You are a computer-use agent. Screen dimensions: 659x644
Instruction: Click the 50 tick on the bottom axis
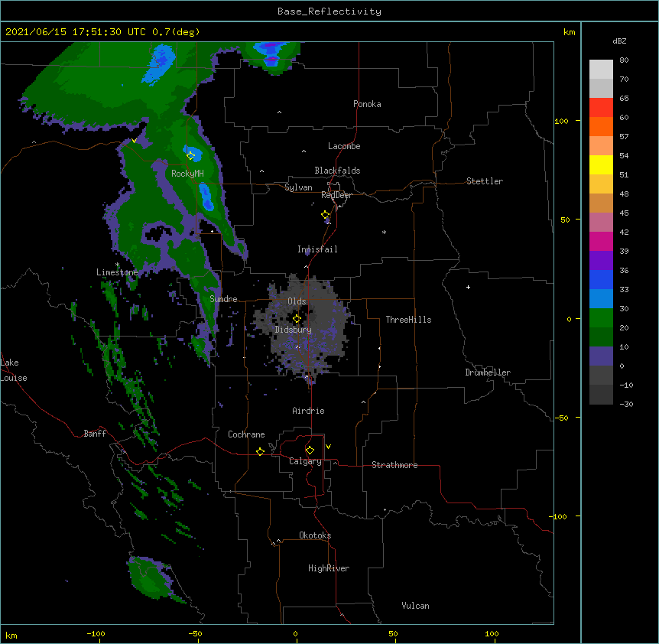(393, 633)
